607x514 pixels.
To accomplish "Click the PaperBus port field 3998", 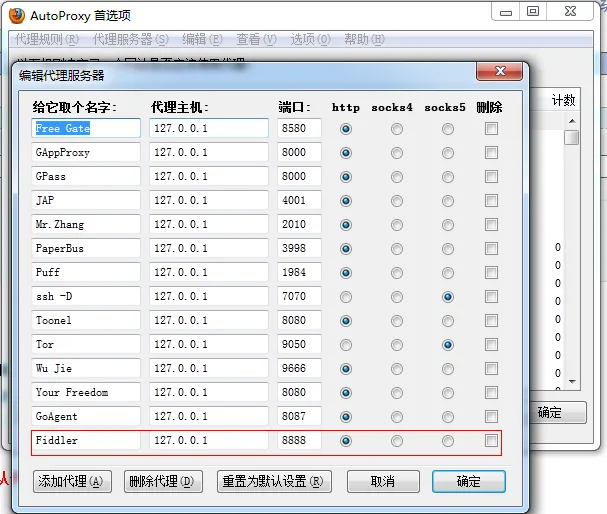I will tap(299, 248).
